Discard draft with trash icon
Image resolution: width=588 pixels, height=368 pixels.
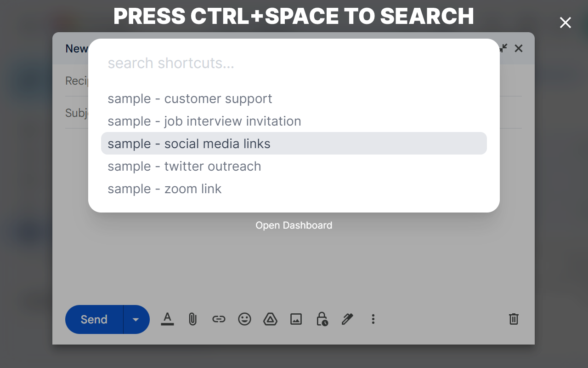click(x=514, y=319)
